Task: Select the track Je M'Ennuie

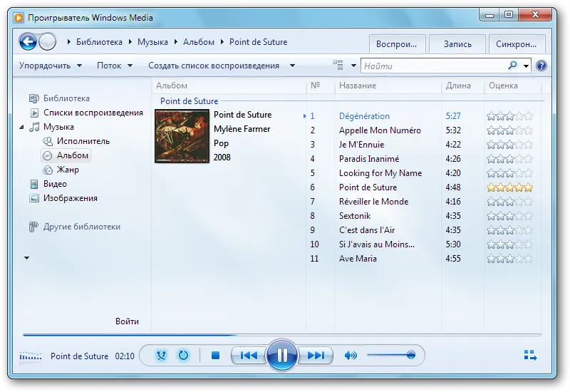Action: tap(362, 145)
